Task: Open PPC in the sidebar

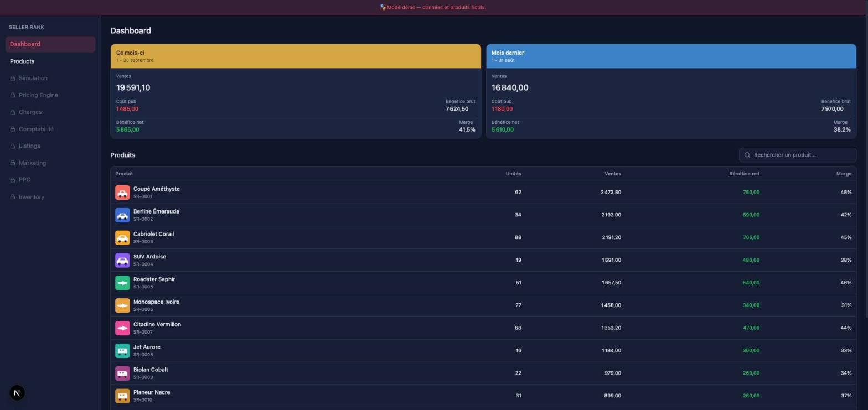Action: pyautogui.click(x=50, y=180)
